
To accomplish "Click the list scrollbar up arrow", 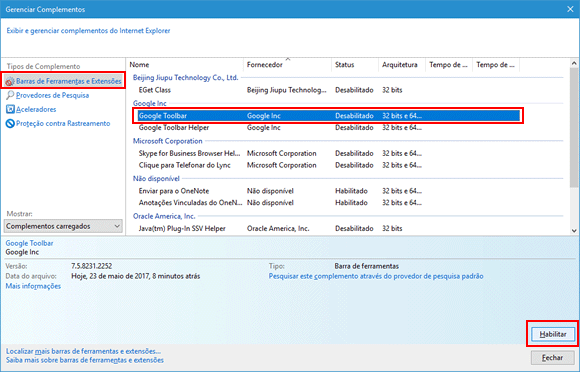I will [x=574, y=63].
